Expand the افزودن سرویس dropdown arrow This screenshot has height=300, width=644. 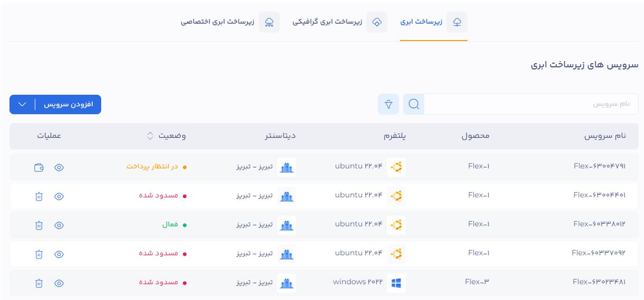[22, 104]
